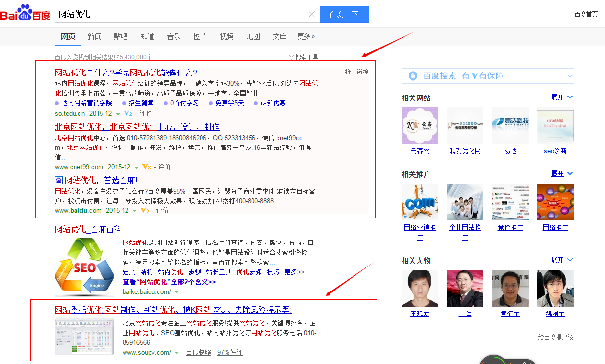The height and width of the screenshot is (364, 605).
Task: Clear the search box with X icon
Action: coord(312,14)
